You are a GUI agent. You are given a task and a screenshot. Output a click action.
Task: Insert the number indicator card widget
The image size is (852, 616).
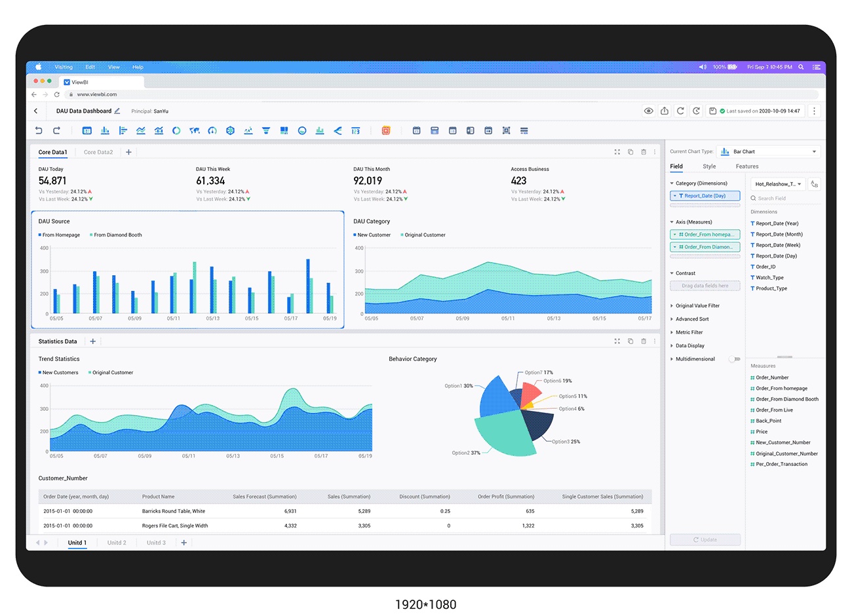point(355,130)
